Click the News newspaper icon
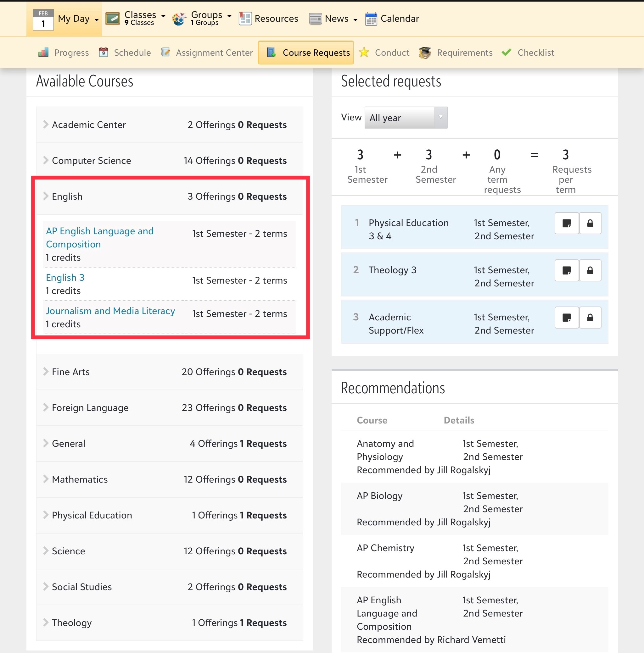 315,19
